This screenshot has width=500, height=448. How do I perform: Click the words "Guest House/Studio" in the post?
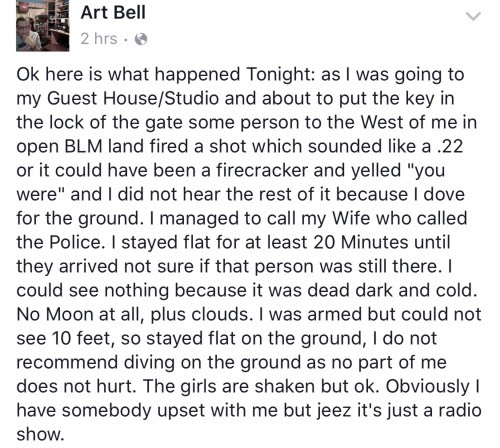(x=133, y=99)
